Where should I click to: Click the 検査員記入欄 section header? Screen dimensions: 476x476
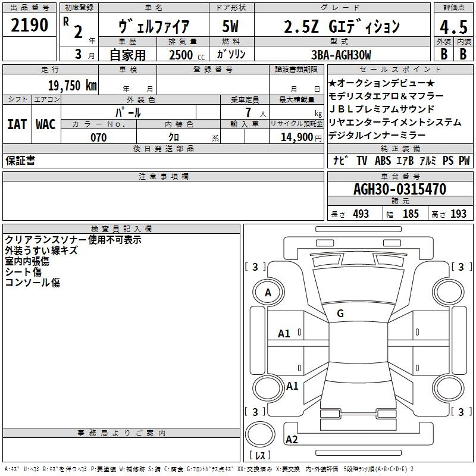tap(121, 229)
